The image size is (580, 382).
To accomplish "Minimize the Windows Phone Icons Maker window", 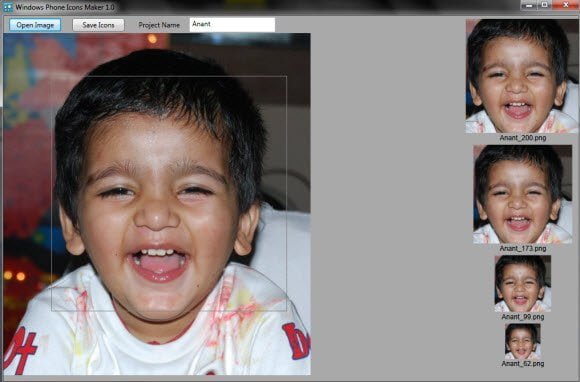I will pyautogui.click(x=529, y=5).
